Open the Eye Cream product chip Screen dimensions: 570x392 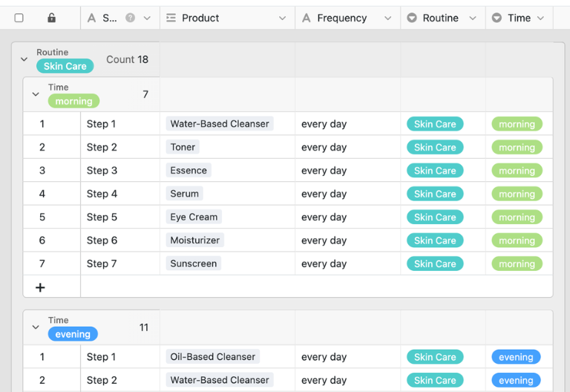click(x=194, y=217)
